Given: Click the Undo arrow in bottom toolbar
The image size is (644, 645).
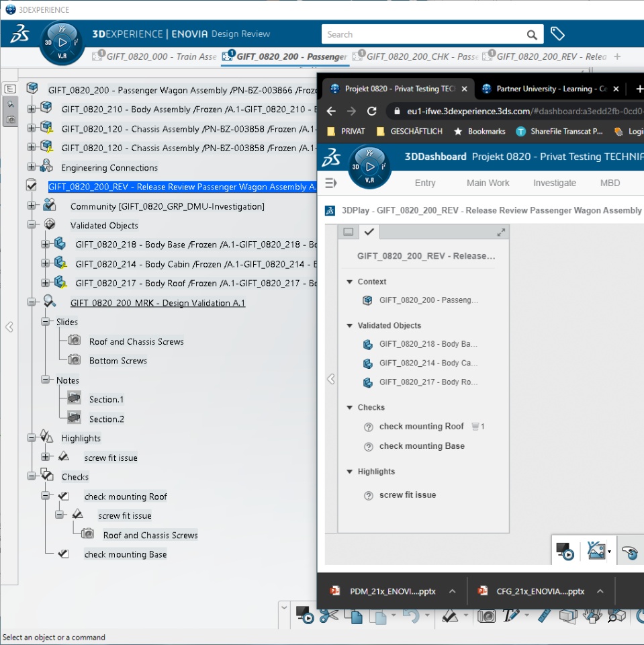Looking at the screenshot, I should [411, 616].
